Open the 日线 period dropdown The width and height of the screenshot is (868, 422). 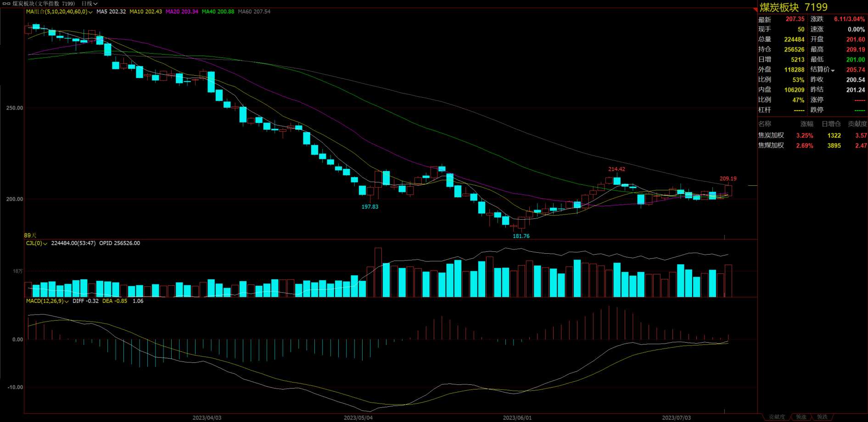click(x=90, y=4)
